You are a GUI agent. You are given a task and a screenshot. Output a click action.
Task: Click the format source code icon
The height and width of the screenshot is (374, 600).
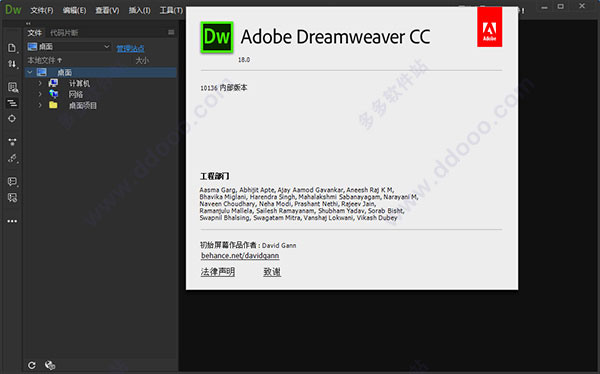(x=12, y=103)
